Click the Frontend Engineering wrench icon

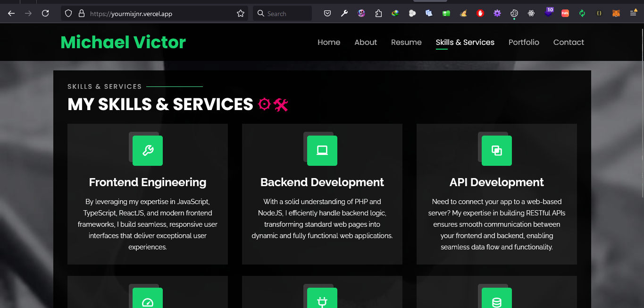(148, 151)
